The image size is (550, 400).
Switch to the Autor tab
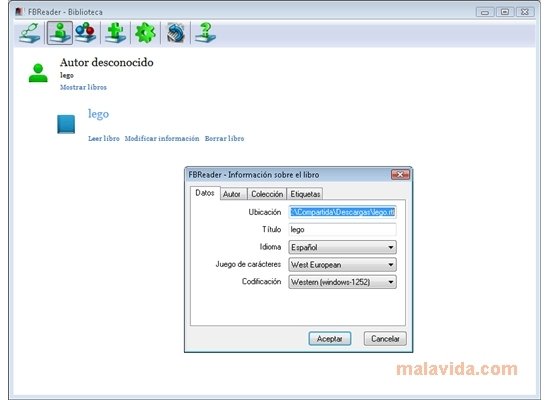tap(232, 194)
